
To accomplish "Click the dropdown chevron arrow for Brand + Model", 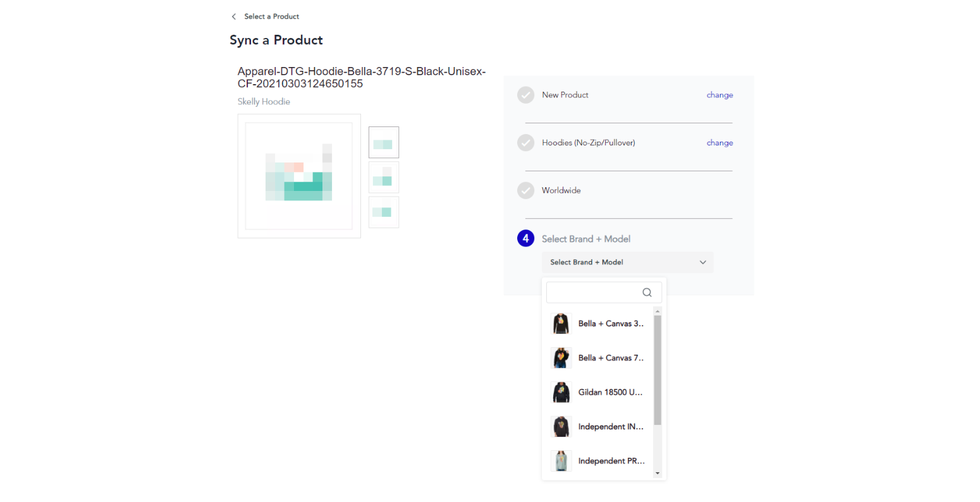I will (702, 262).
